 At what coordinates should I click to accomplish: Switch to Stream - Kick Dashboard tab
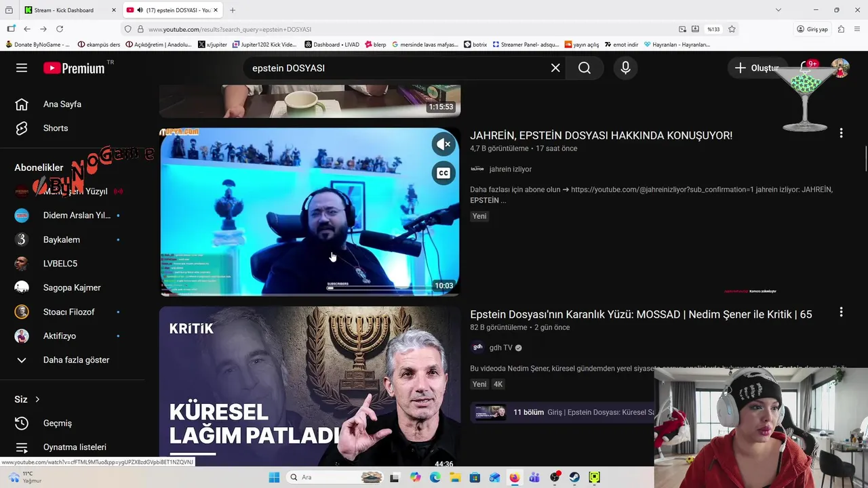pos(65,10)
